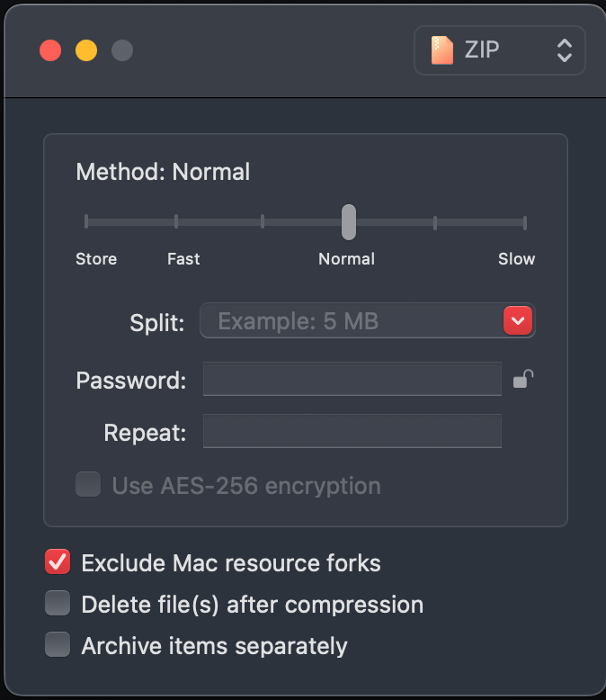Close the window with red button

[50, 50]
